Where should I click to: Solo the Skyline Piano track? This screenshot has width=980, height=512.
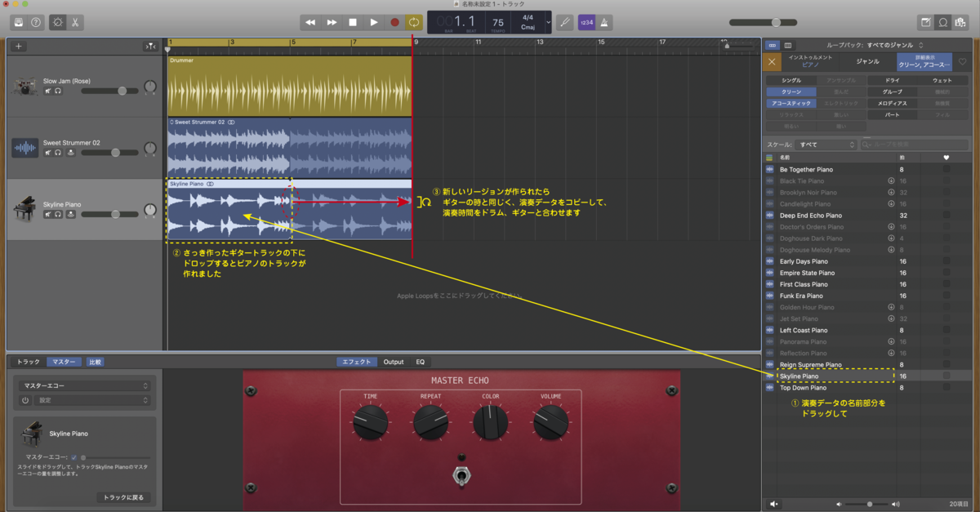click(58, 214)
